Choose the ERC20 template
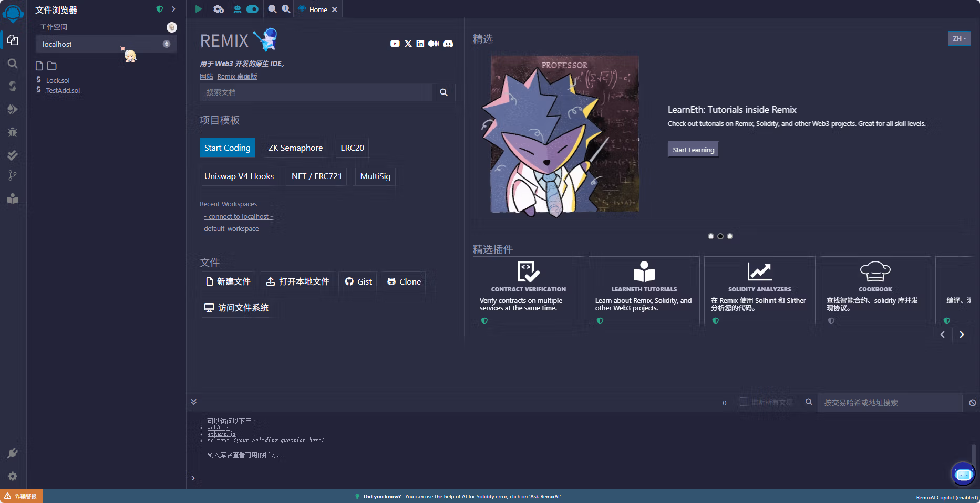 tap(352, 148)
